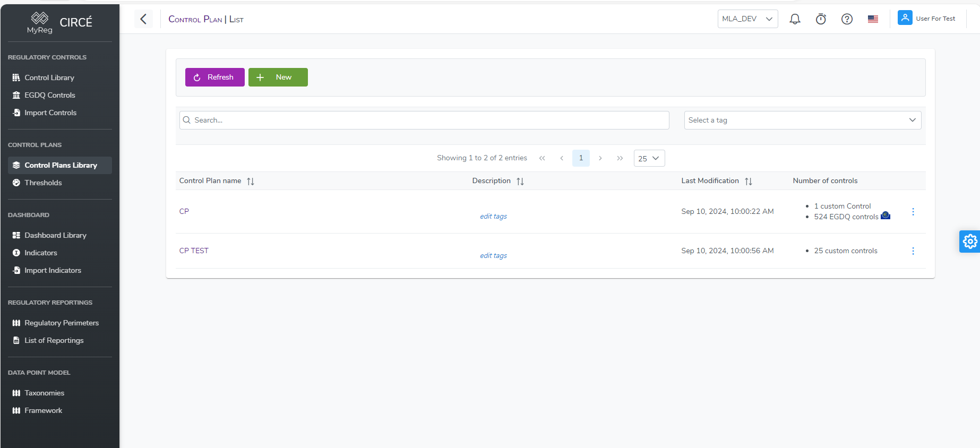Open the blue settings gear panel
This screenshot has width=980, height=448.
(969, 242)
